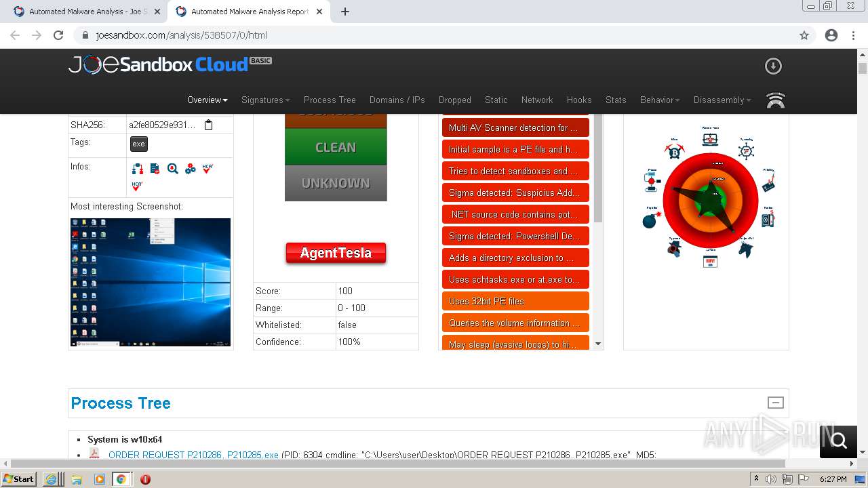Go to Hooks nav item
This screenshot has height=488, width=868.
(x=579, y=100)
